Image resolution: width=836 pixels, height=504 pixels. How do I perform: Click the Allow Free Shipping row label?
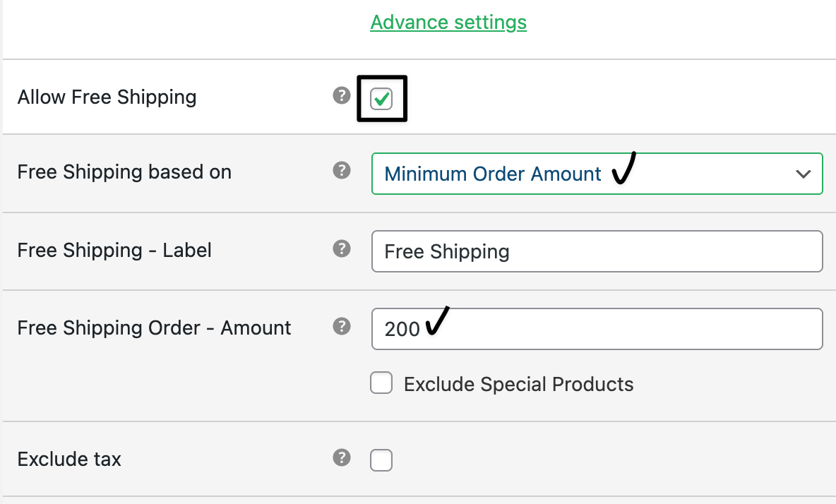coord(107,97)
